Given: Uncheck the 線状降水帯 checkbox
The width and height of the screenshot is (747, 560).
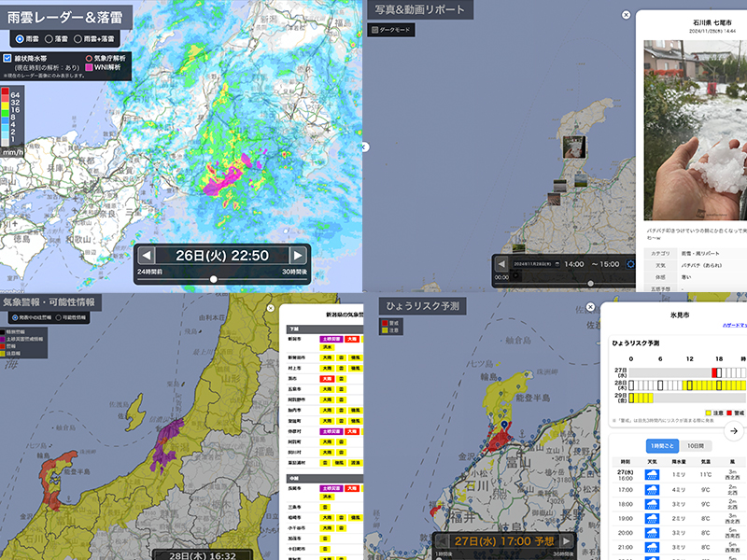Looking at the screenshot, I should pos(7,58).
